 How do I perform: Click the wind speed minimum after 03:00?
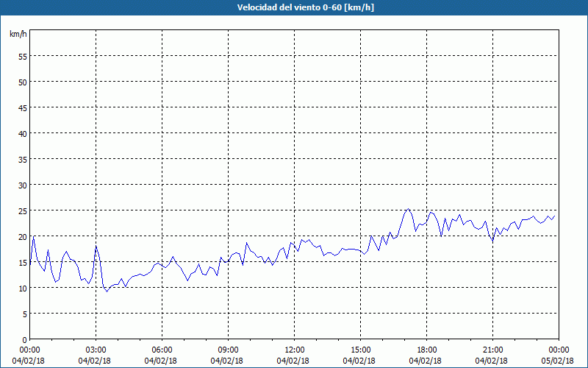(x=107, y=291)
